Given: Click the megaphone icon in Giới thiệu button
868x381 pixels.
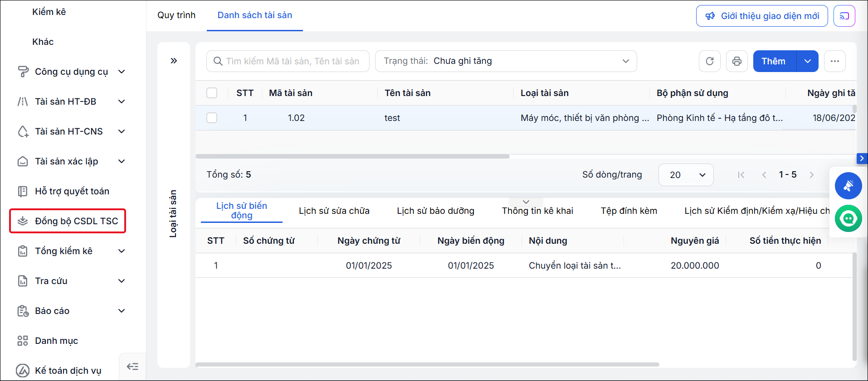Looking at the screenshot, I should [x=710, y=16].
